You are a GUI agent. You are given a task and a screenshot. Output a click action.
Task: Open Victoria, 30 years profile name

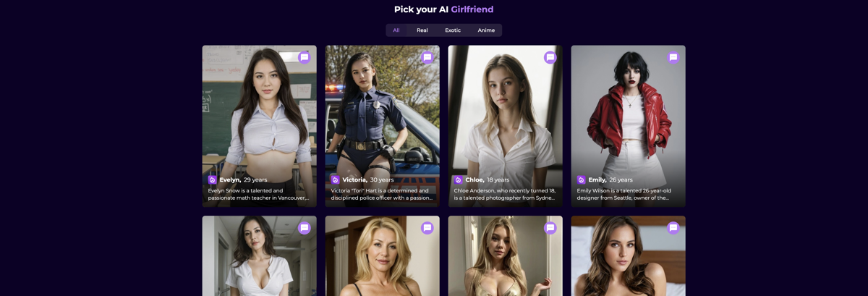[x=368, y=179]
